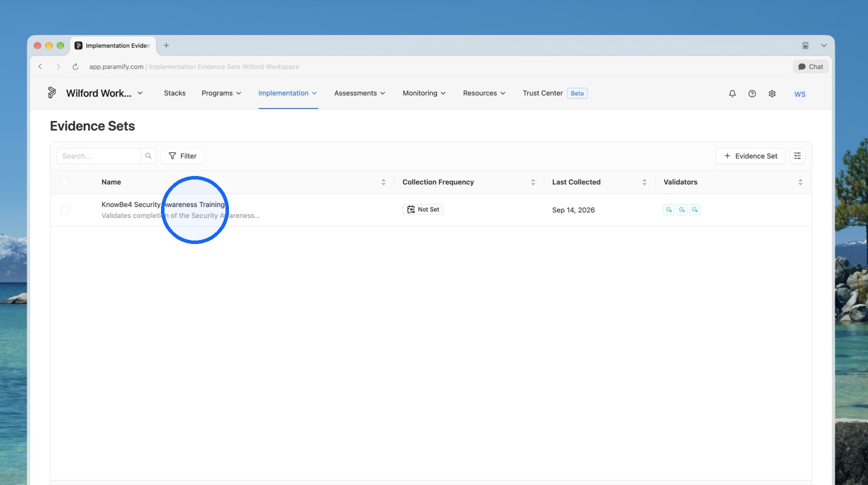This screenshot has width=868, height=485.
Task: Click the Paramify logo icon
Action: pos(51,93)
